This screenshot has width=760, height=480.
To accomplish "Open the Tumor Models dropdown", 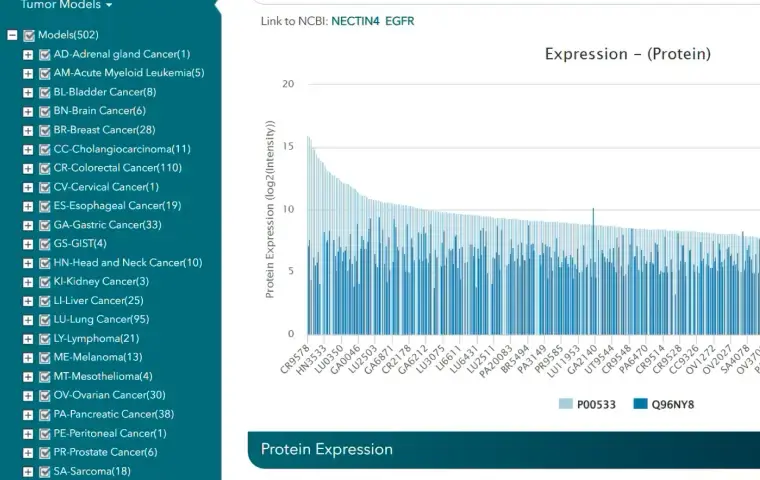I will click(66, 5).
